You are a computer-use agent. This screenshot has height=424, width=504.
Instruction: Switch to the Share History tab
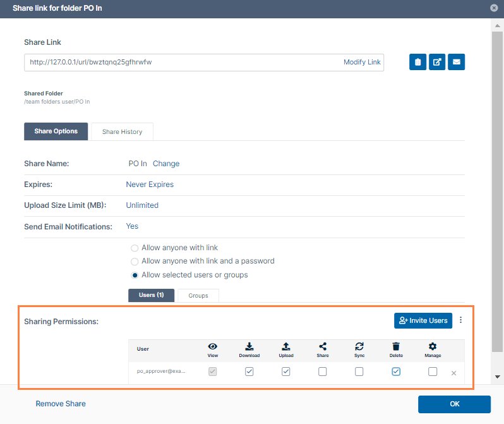point(122,131)
